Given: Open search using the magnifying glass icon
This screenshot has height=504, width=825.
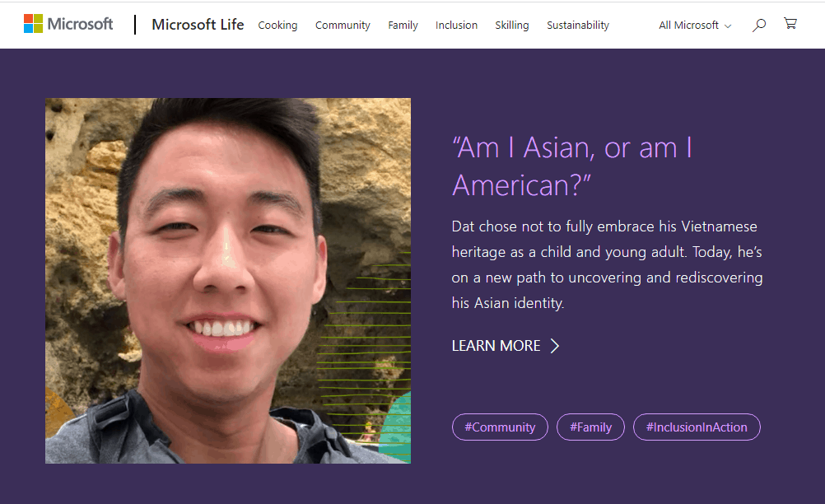Looking at the screenshot, I should click(758, 25).
